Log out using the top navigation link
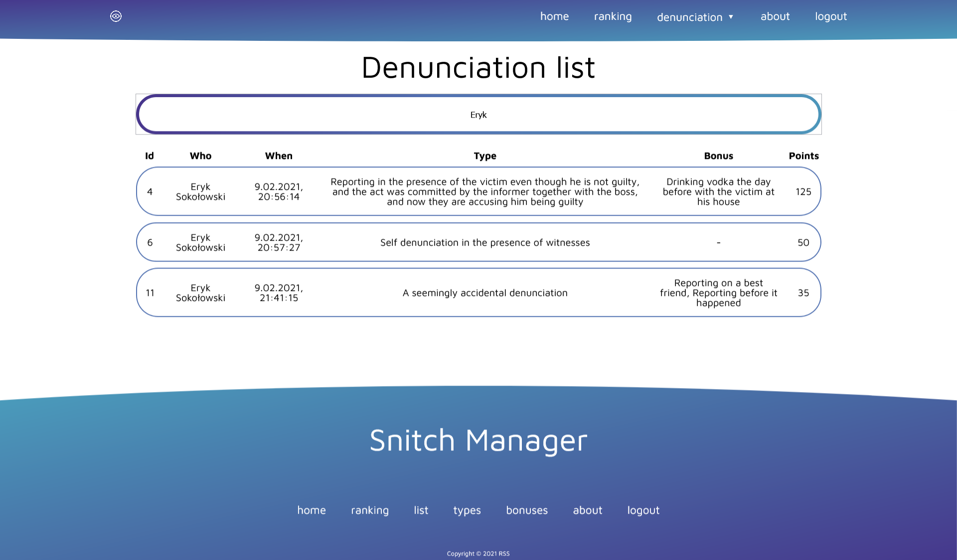The image size is (957, 560). (x=831, y=16)
